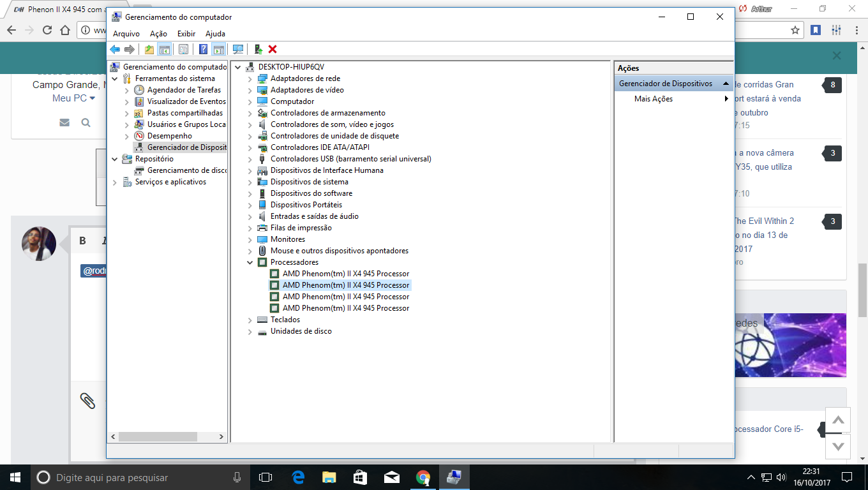Click scroll-up arrow button on webpage

(838, 420)
